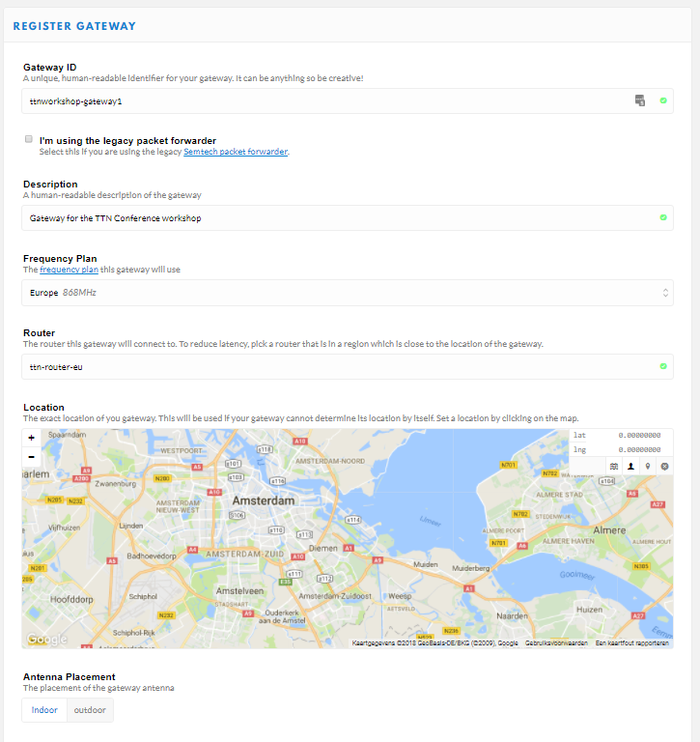Click on Spaarndam label on the map
700x742 pixels.
click(68, 435)
